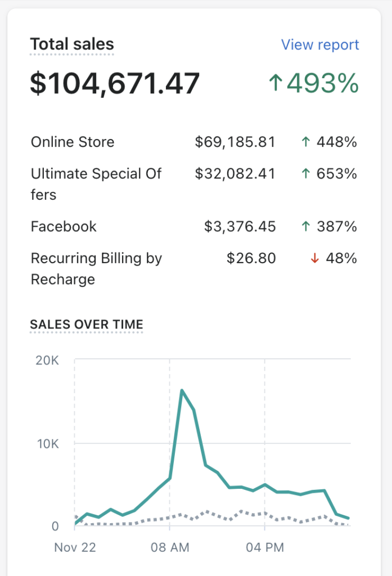Image resolution: width=392 pixels, height=576 pixels.
Task: Click the Total sales heading
Action: point(72,44)
